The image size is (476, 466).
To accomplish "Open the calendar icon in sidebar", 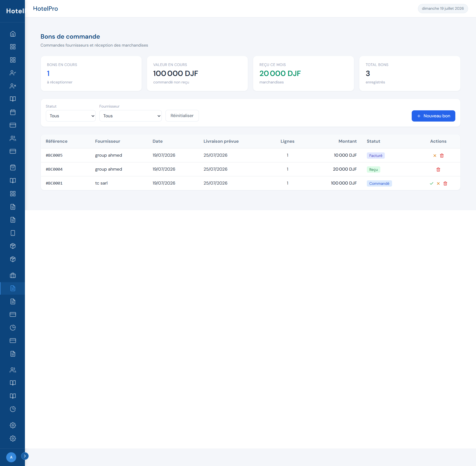I will coord(13,112).
